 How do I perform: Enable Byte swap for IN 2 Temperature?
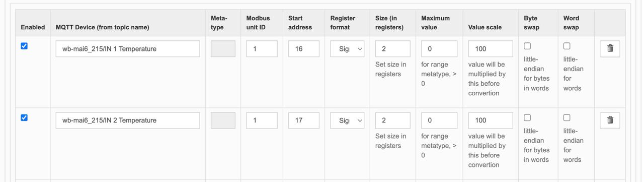(x=527, y=117)
